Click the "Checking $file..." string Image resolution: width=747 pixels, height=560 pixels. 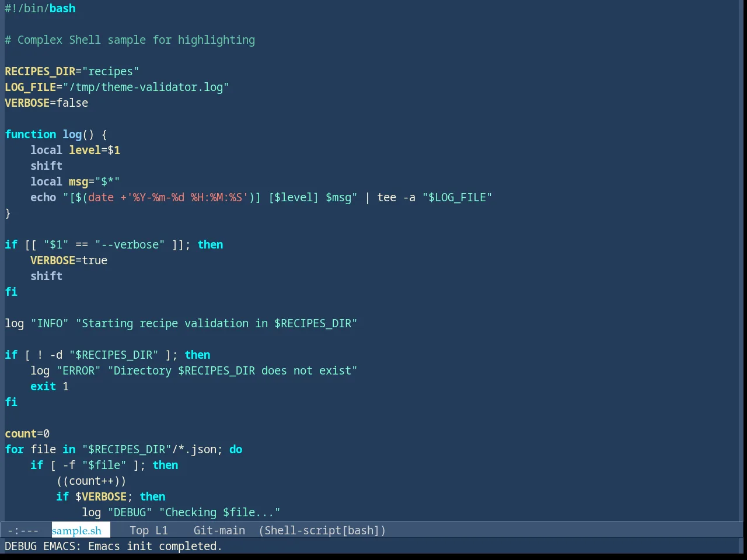coord(219,512)
